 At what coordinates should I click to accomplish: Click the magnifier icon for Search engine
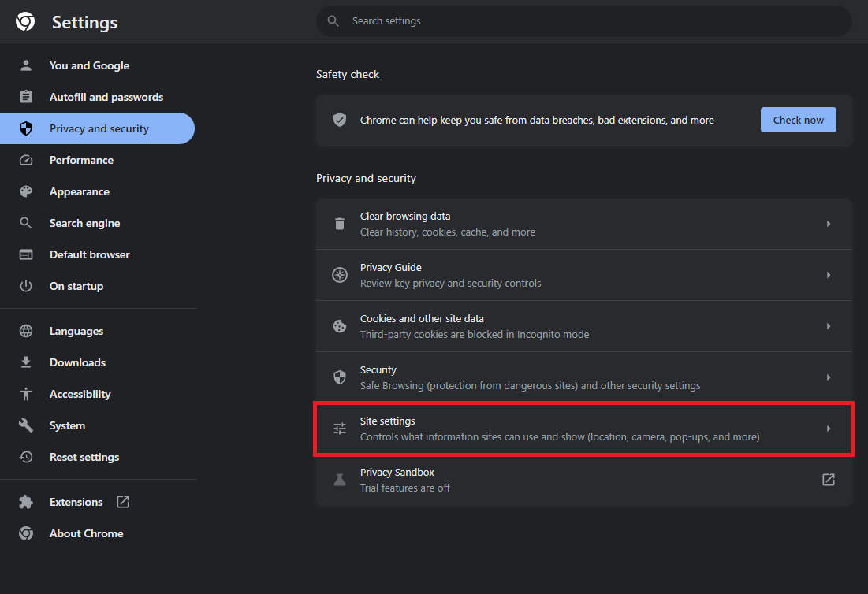pos(25,223)
